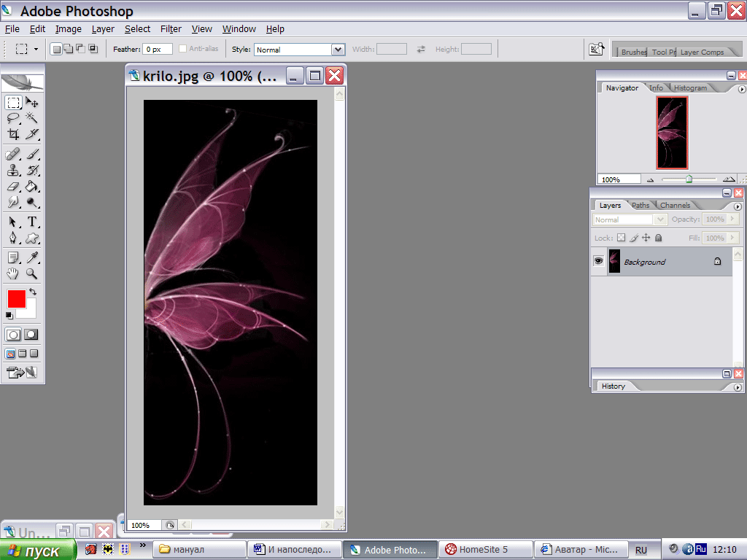The width and height of the screenshot is (747, 560).
Task: Click the white background color swatch
Action: [x=31, y=311]
